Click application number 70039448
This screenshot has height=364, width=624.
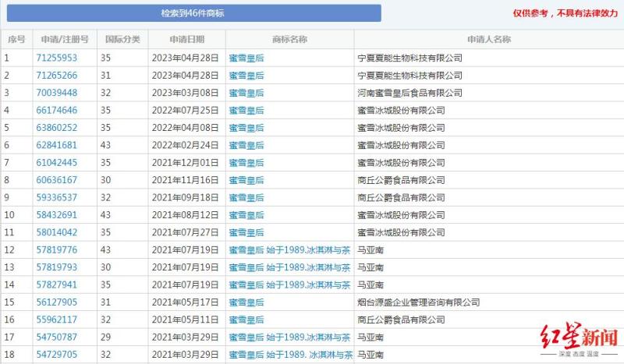click(x=56, y=93)
